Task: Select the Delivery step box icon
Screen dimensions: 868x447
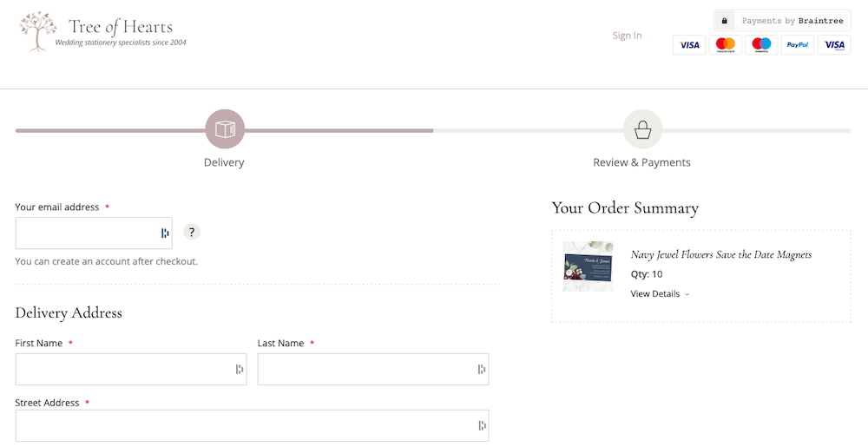Action: coord(225,129)
